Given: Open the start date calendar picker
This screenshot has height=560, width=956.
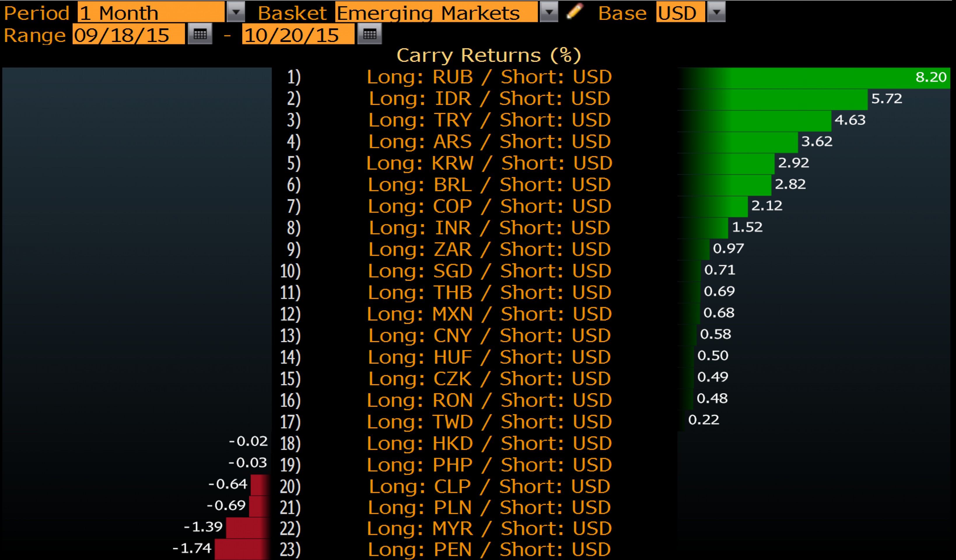Looking at the screenshot, I should click(x=200, y=34).
